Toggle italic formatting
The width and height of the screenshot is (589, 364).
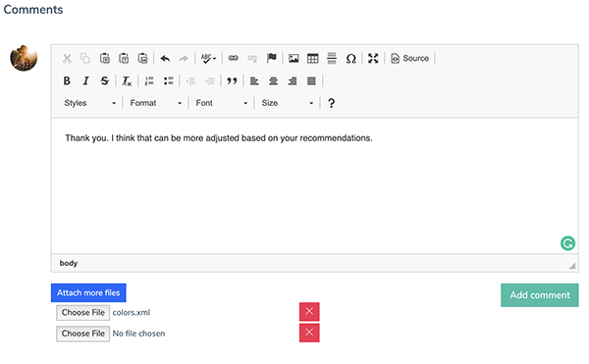pyautogui.click(x=85, y=80)
